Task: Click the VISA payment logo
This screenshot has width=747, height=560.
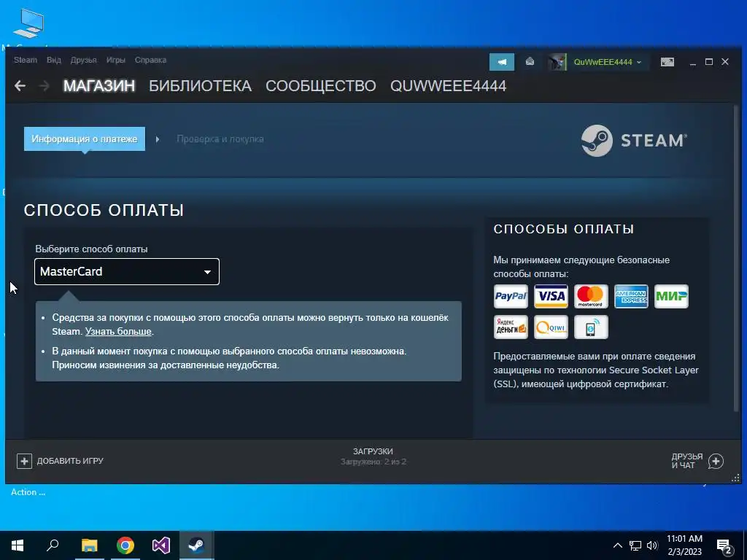Action: point(551,296)
